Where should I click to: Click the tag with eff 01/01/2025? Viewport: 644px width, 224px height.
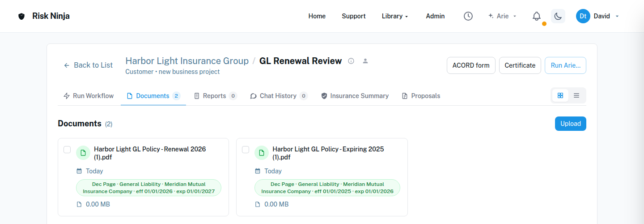point(327,188)
